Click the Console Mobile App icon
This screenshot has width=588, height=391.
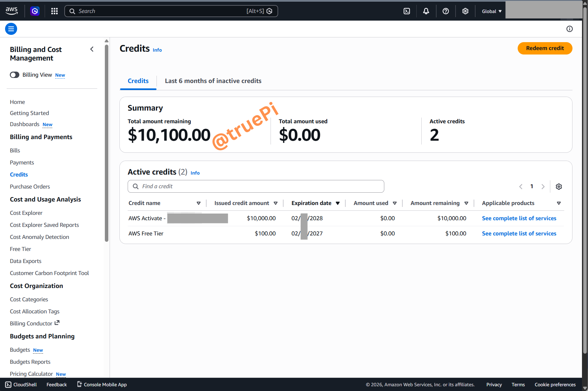tap(80, 384)
